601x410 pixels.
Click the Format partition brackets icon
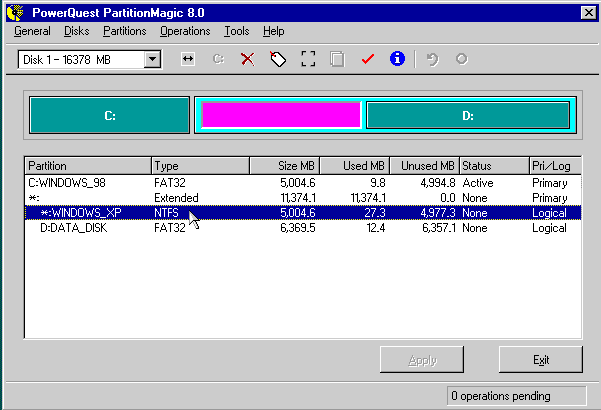308,59
